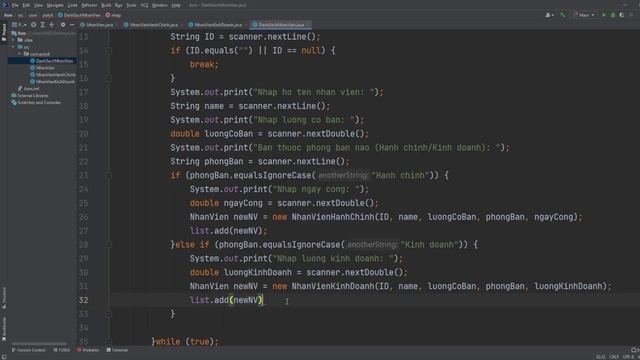Click the line separator status bar entry
This screenshot has height=360, width=640.
click(x=614, y=357)
